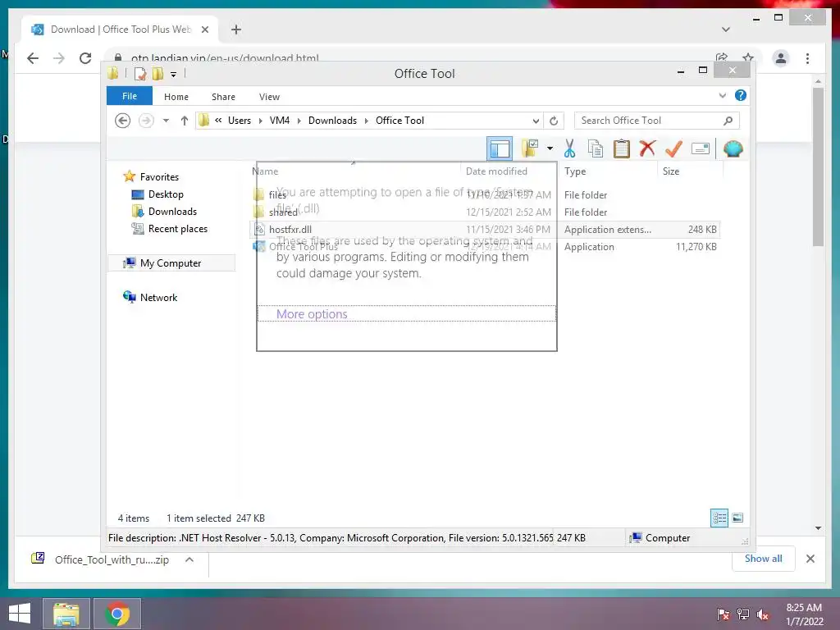
Task: Select VM4 in the address breadcrumb
Action: [280, 121]
